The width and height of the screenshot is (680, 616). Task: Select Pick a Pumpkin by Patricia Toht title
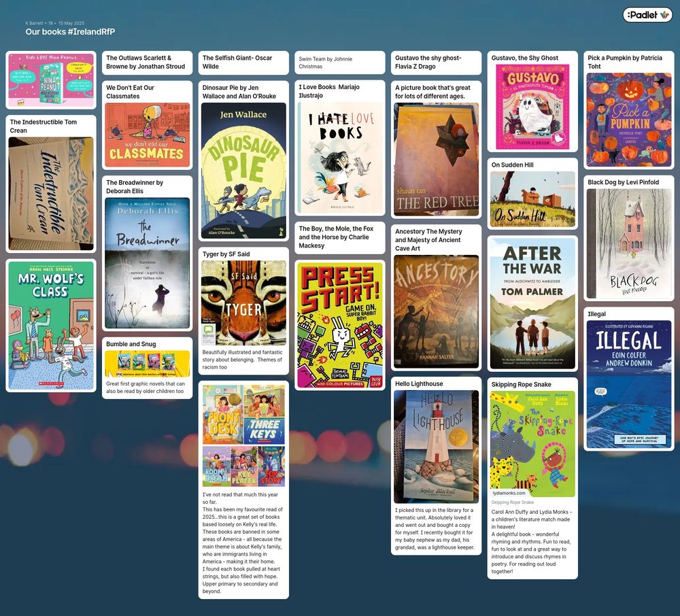[625, 62]
